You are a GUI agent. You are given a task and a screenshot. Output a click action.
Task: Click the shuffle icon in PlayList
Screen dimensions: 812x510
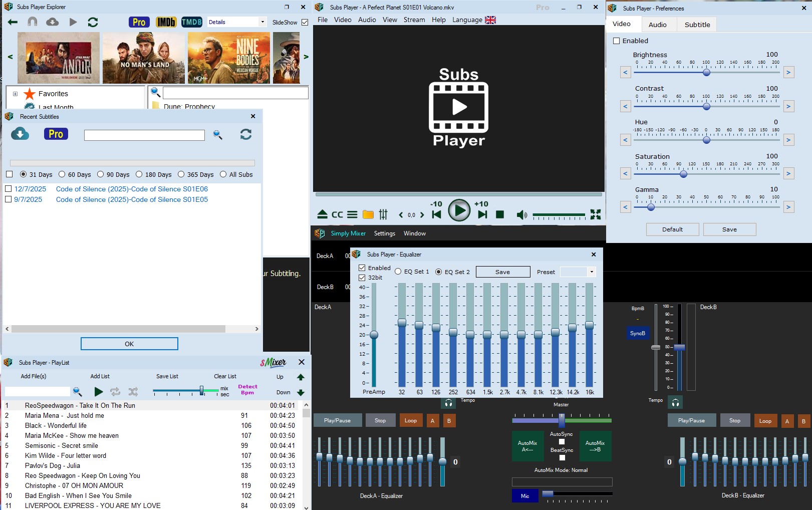133,392
